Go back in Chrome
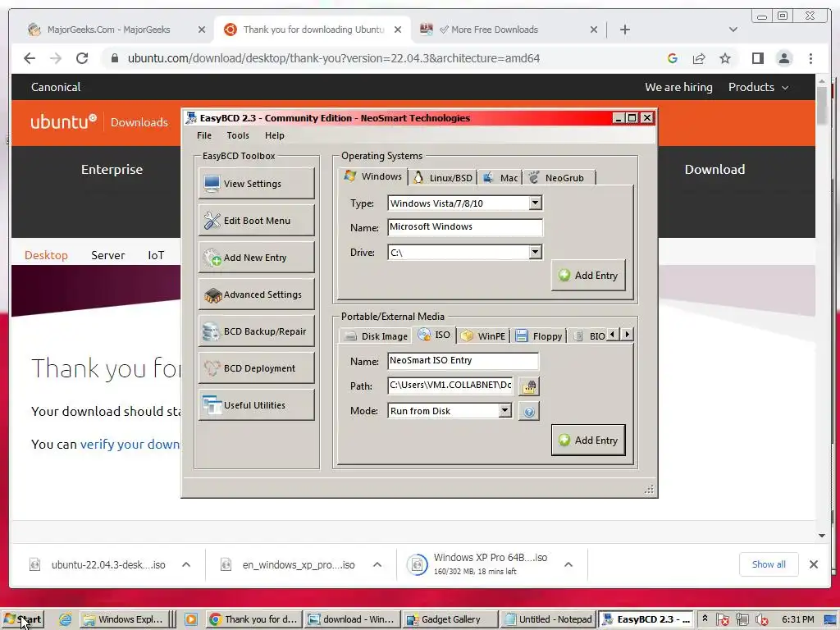 [x=30, y=58]
